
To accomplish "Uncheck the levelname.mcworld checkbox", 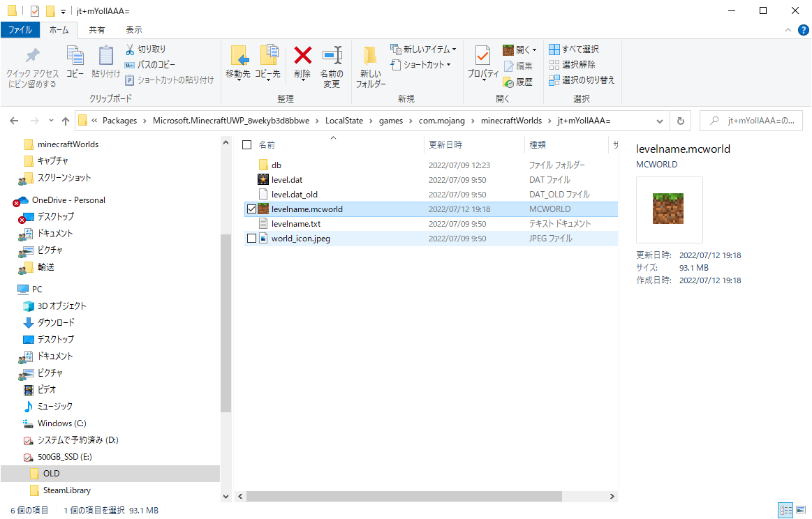I will point(251,209).
